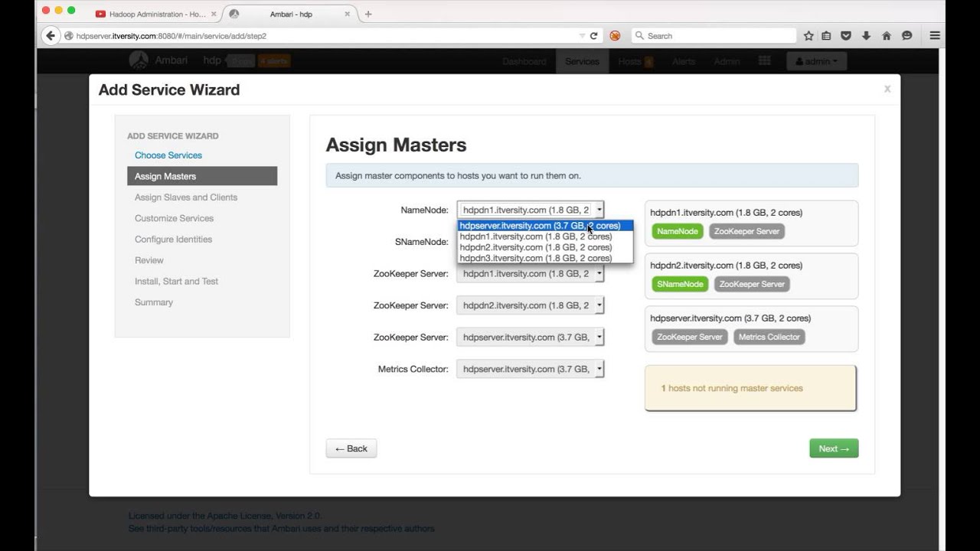Click the 'Assign Masters' page heading
This screenshot has width=980, height=551.
coord(396,145)
